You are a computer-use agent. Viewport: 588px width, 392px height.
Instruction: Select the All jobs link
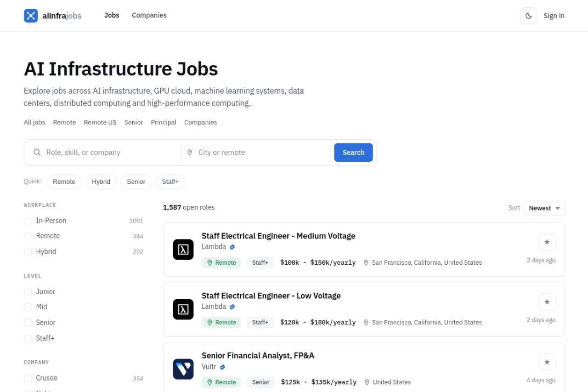(34, 122)
